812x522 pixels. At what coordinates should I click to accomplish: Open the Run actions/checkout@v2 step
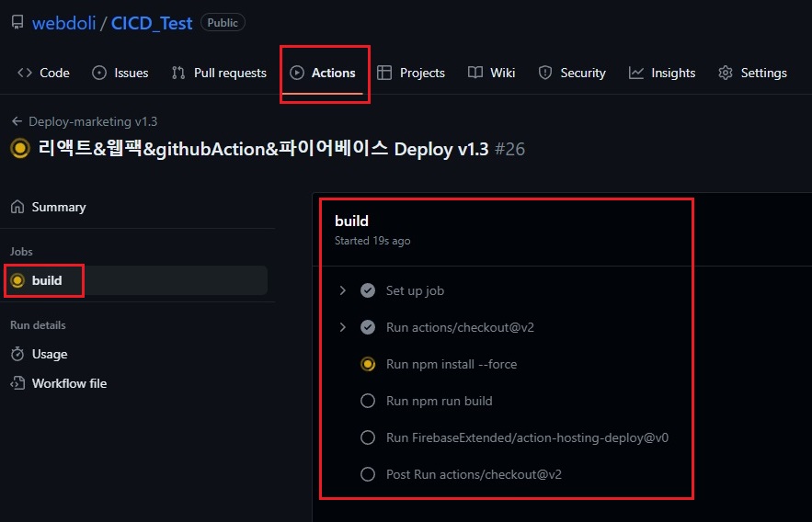coord(460,327)
